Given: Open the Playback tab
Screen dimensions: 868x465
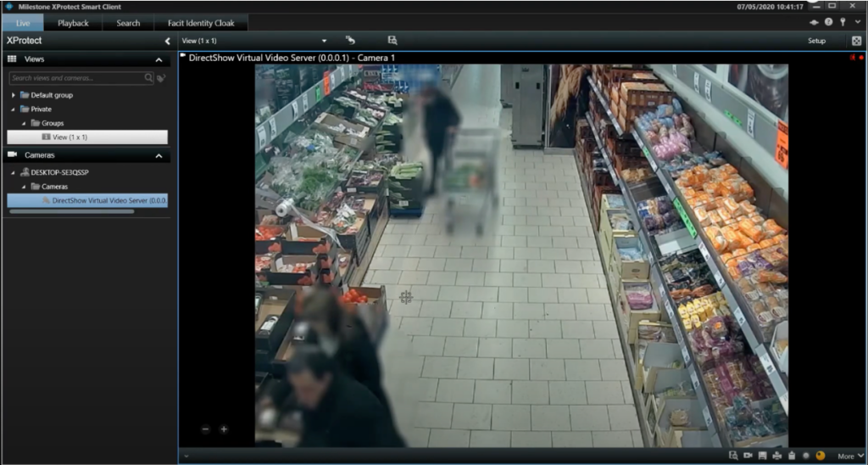Looking at the screenshot, I should (73, 23).
